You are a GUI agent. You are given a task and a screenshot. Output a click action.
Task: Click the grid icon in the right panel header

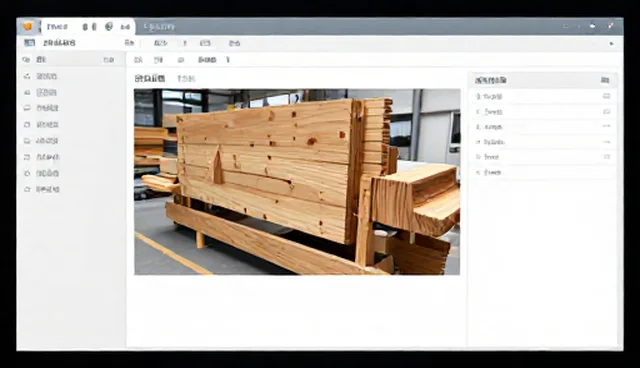(605, 80)
